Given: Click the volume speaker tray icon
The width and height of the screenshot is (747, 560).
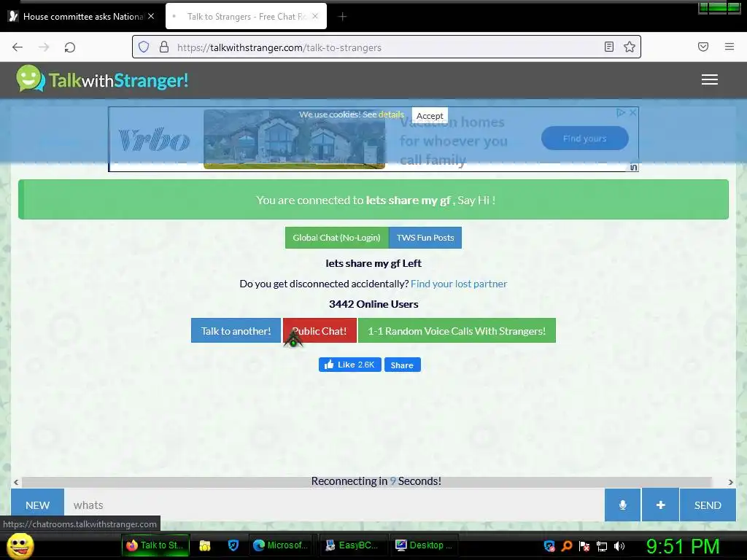Looking at the screenshot, I should pos(619,546).
